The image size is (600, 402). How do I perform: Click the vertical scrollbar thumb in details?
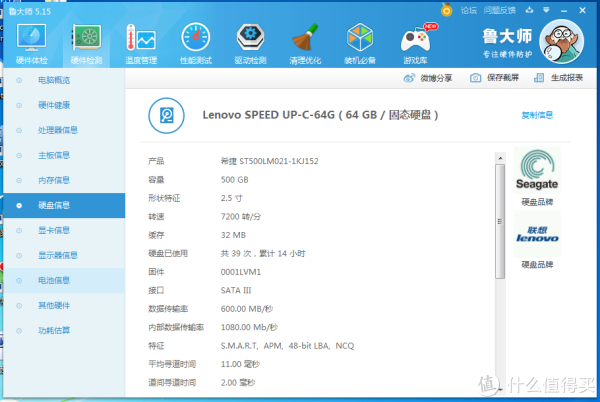pos(500,221)
